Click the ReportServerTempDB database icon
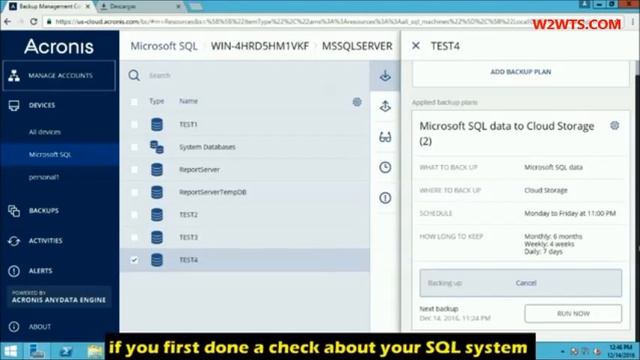Viewport: 640px width, 360px height. (x=157, y=192)
